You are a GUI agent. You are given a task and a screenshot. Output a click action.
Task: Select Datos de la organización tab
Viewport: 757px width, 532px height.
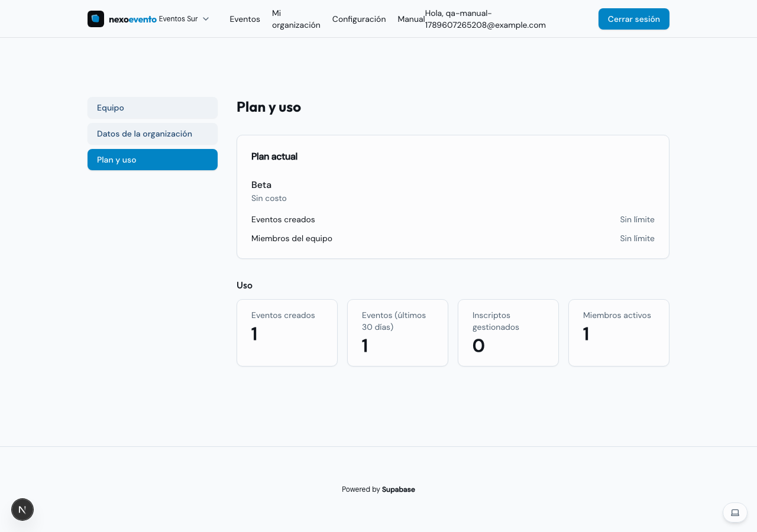point(153,134)
